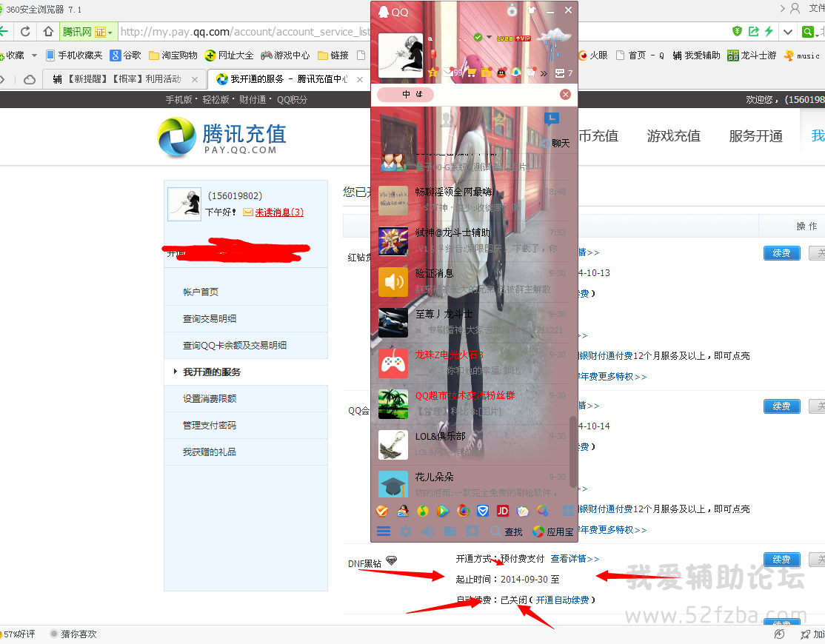Open QQ Music in bottom app bar
Image resolution: width=825 pixels, height=644 pixels.
coord(422,511)
